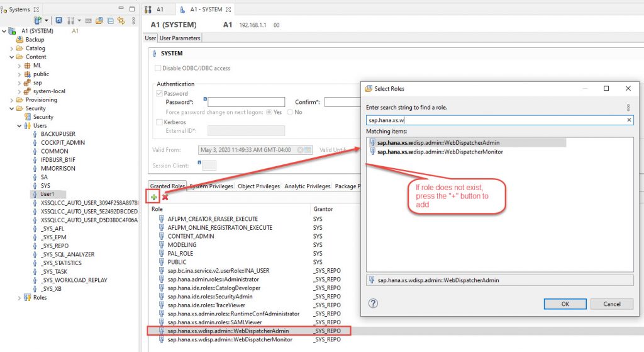Open the Select Roles dialog options menu
Image resolution: width=644 pixels, height=352 pixels.
tap(628, 107)
